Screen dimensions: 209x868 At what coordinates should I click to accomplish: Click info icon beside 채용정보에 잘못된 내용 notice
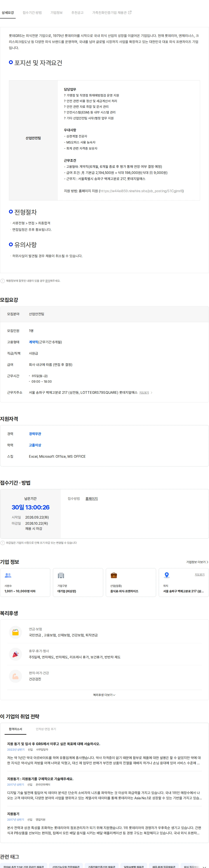click(3, 281)
